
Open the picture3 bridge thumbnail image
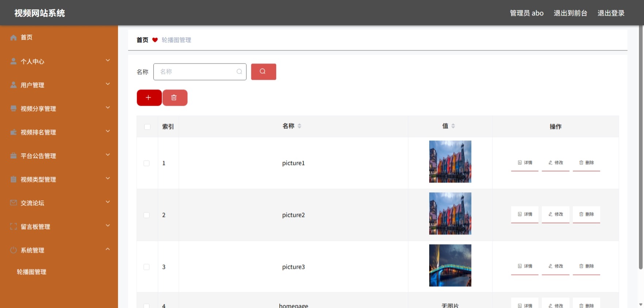450,265
